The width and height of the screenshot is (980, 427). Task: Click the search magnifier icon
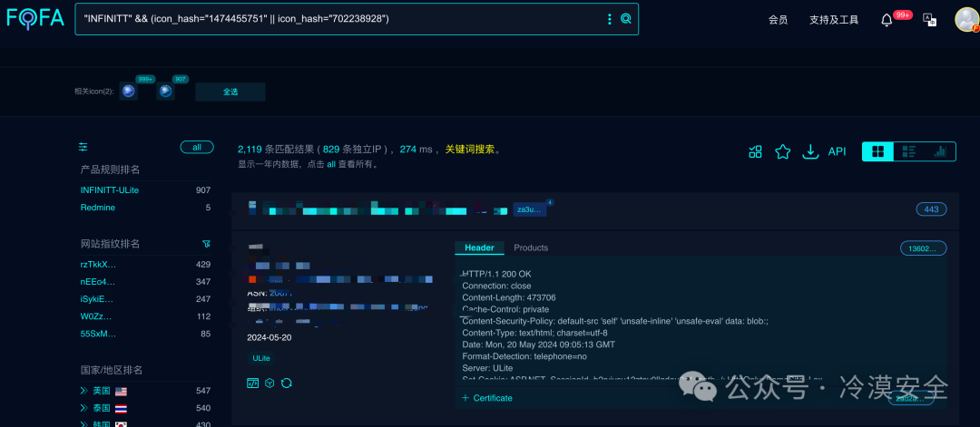pos(625,19)
